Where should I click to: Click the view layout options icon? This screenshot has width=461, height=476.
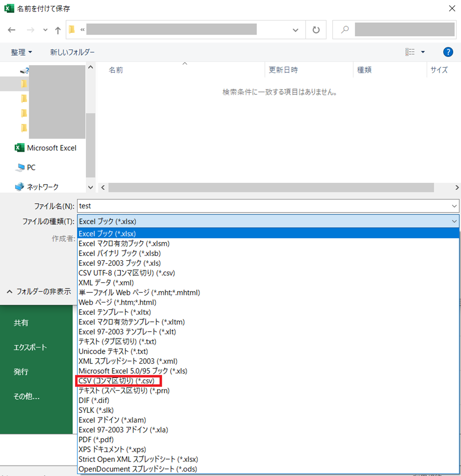[x=410, y=52]
